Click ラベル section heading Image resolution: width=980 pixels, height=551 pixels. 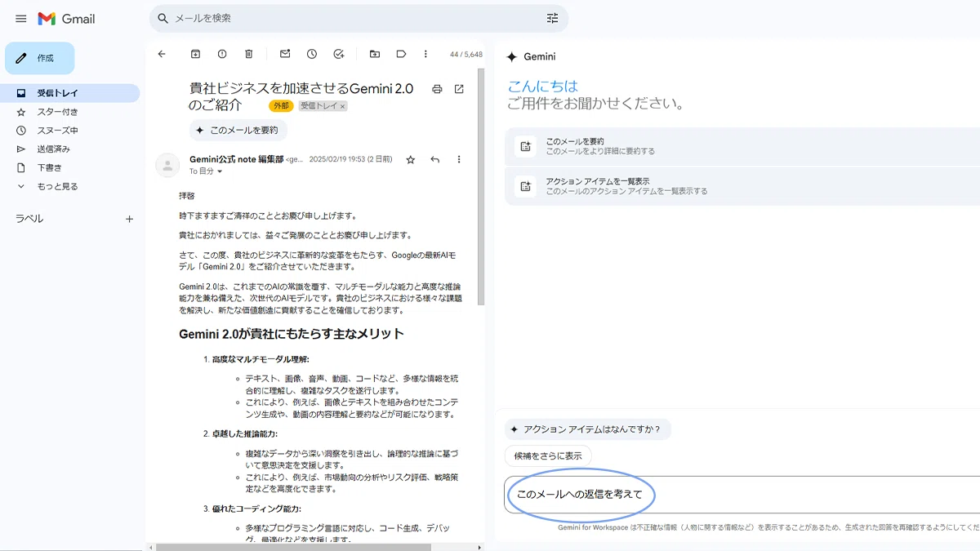[x=29, y=219]
